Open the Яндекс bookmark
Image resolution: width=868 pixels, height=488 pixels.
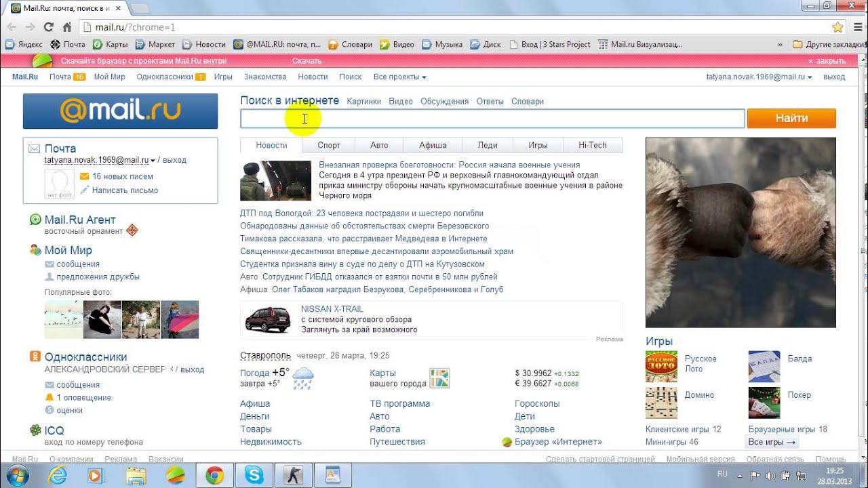point(24,44)
